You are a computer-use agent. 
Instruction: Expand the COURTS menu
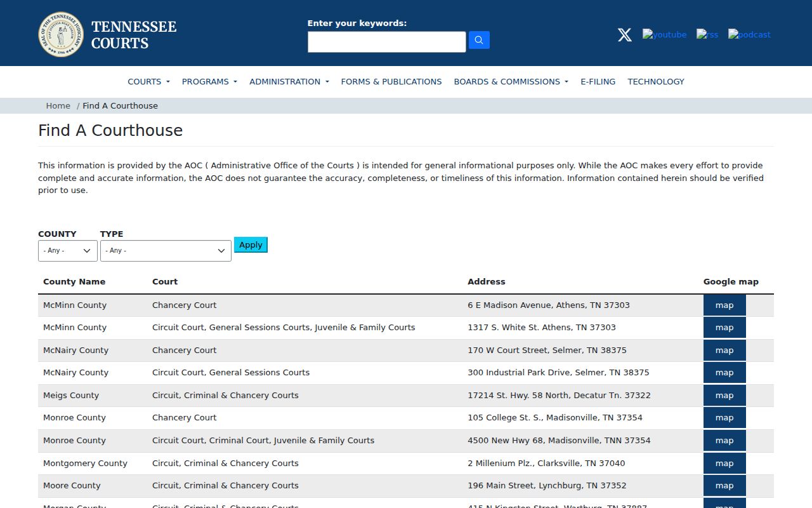pos(148,81)
